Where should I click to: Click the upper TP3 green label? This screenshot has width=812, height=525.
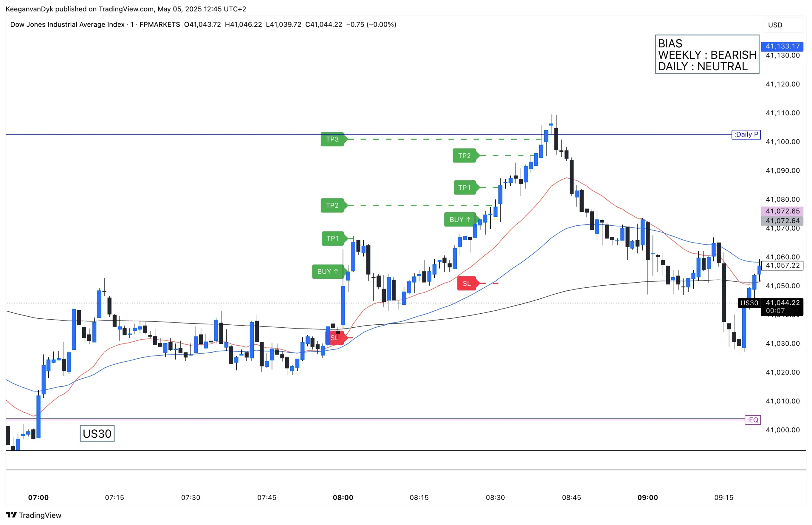click(x=332, y=139)
